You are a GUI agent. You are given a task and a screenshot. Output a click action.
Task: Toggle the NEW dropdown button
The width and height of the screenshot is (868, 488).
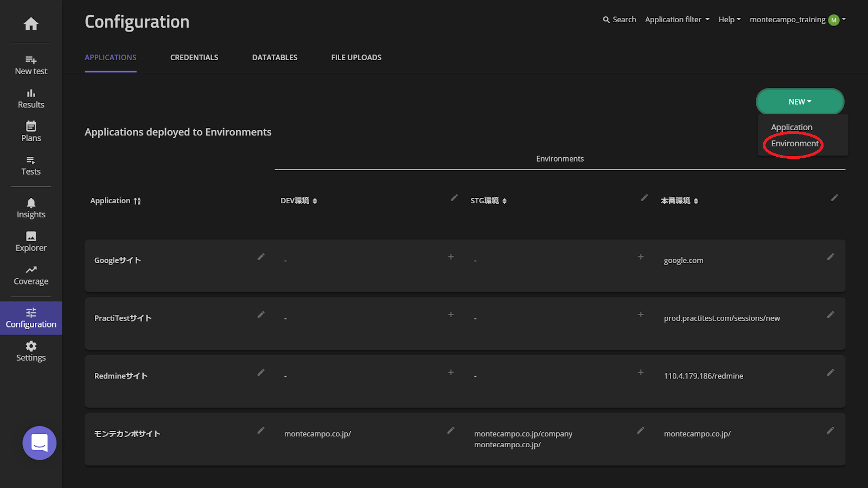tap(800, 101)
